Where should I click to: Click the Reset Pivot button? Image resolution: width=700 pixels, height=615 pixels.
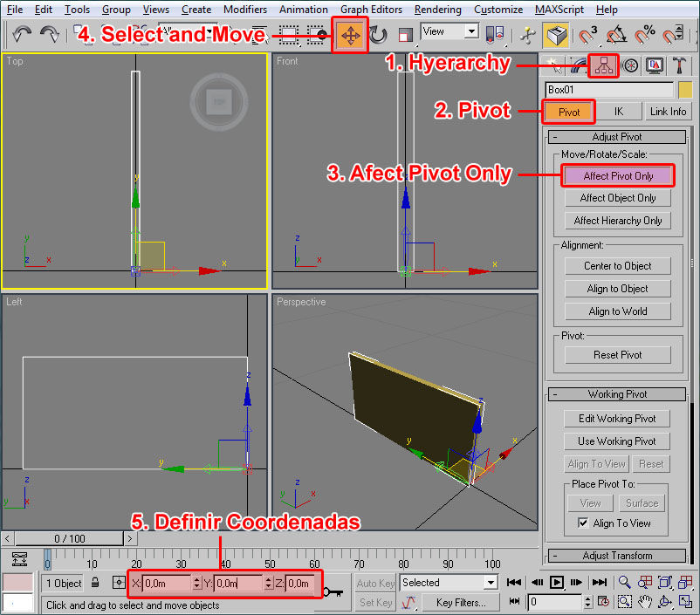[618, 355]
